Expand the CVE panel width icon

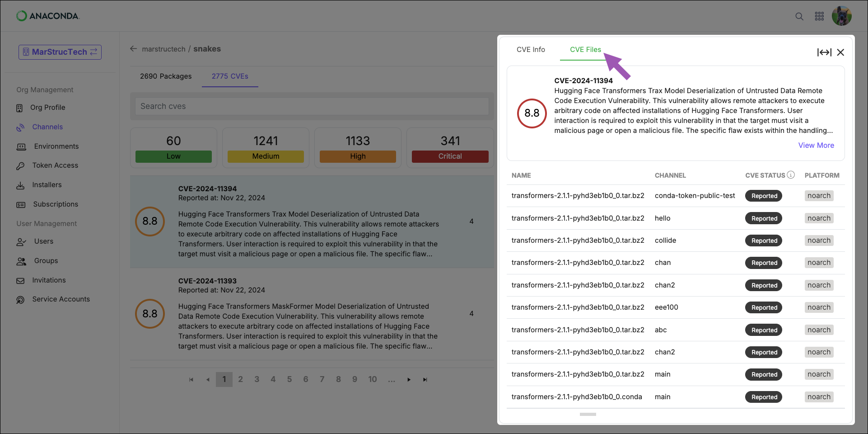pyautogui.click(x=824, y=52)
